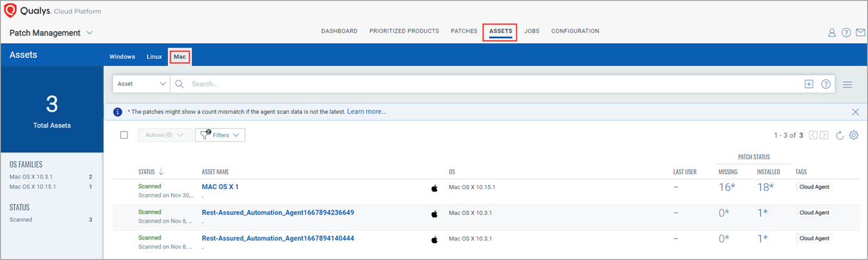Open the MAC OS X 1 asset

pos(220,186)
